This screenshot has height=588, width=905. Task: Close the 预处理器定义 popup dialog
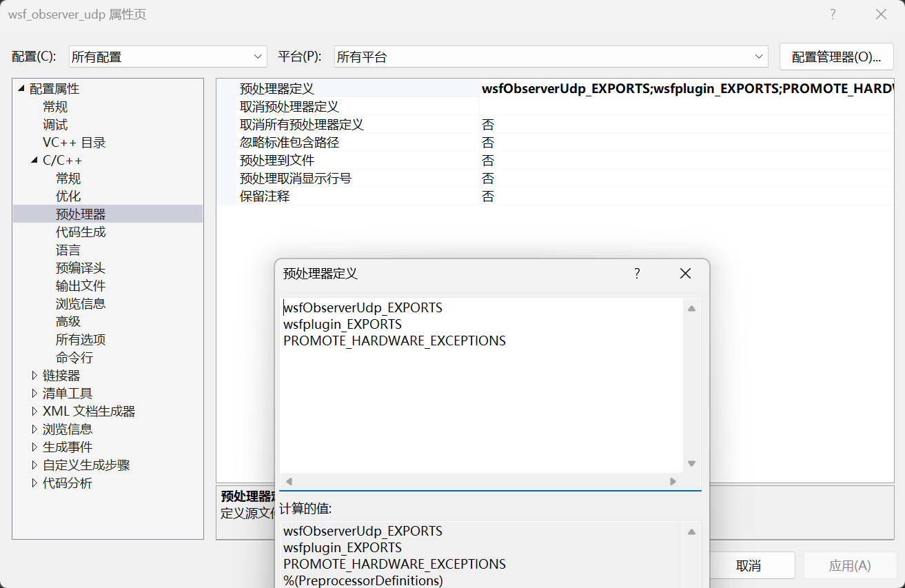point(685,274)
